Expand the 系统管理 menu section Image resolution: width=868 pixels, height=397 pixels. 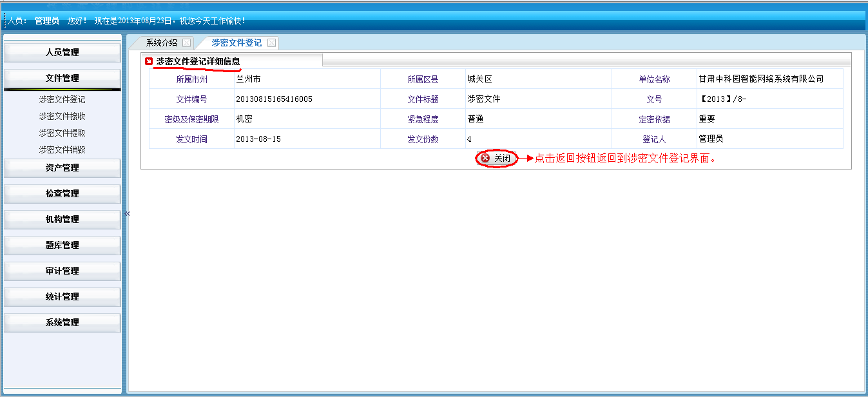point(63,323)
